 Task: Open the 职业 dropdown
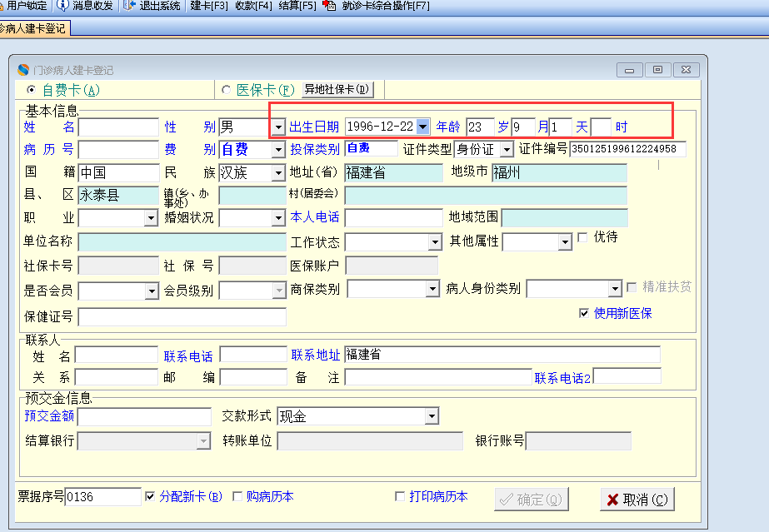pyautogui.click(x=151, y=217)
